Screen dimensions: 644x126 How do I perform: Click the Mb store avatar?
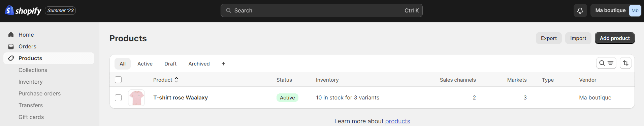tap(635, 10)
